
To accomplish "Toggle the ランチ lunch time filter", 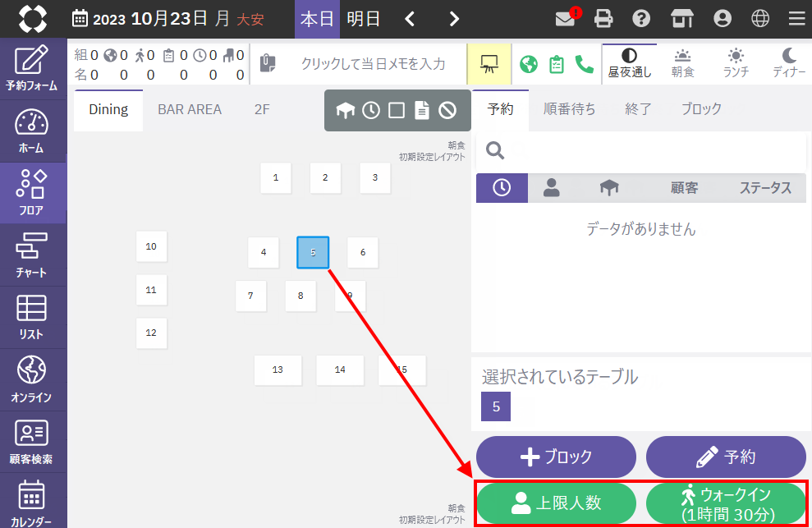I will tap(736, 63).
